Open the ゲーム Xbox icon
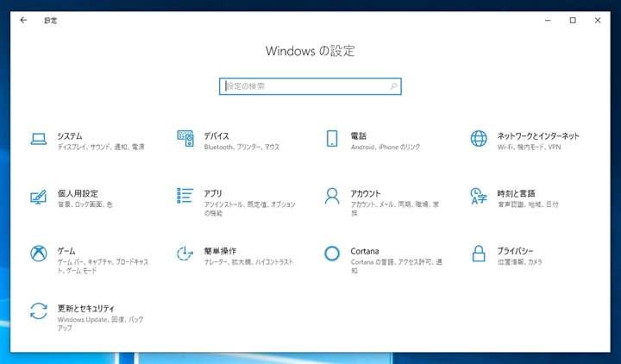Screen dimensions: 621x364 click(39, 254)
